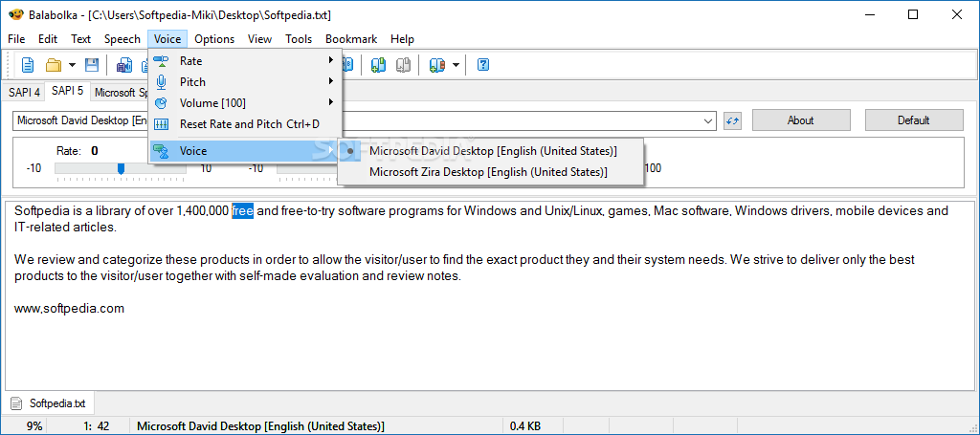
Task: Open the dropdown arrow next to Open icon
Action: (x=73, y=65)
